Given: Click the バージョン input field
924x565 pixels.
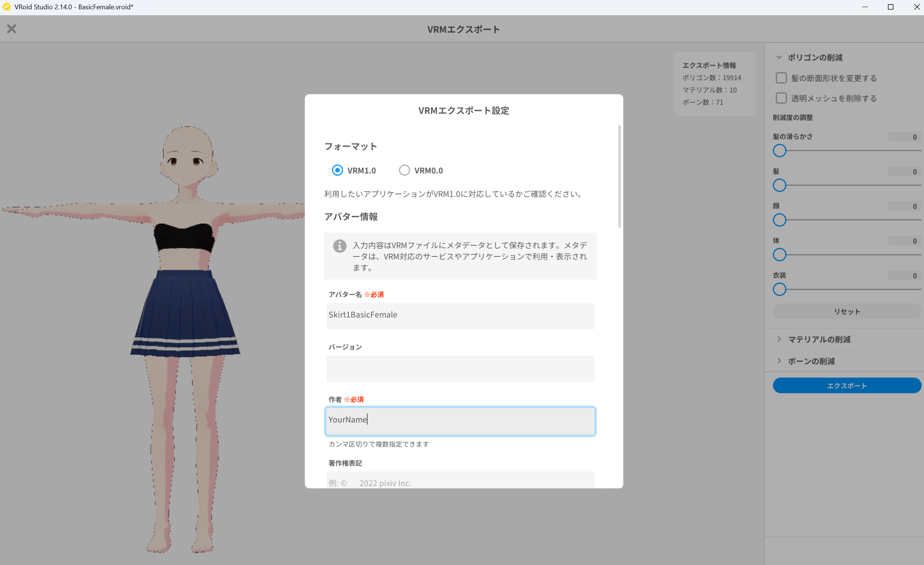Looking at the screenshot, I should point(460,369).
